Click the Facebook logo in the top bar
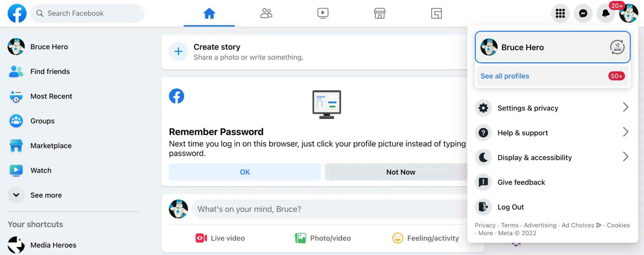The height and width of the screenshot is (255, 644). coord(17,13)
